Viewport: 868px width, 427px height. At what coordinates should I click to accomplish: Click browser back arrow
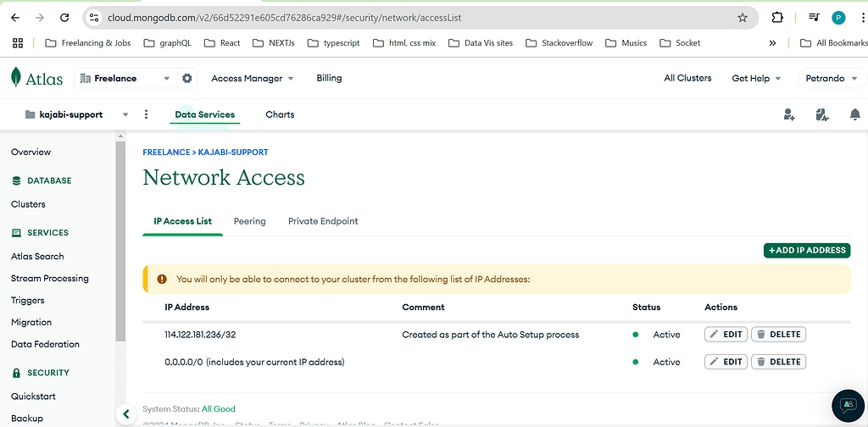tap(15, 18)
